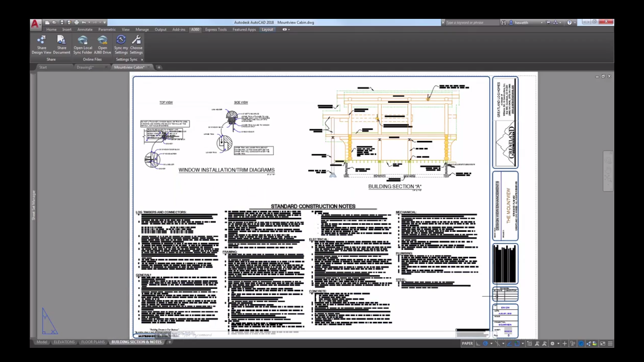Viewport: 644px width, 362px height.
Task: Open Isometric drafting options dropdown
Action: coord(504,344)
